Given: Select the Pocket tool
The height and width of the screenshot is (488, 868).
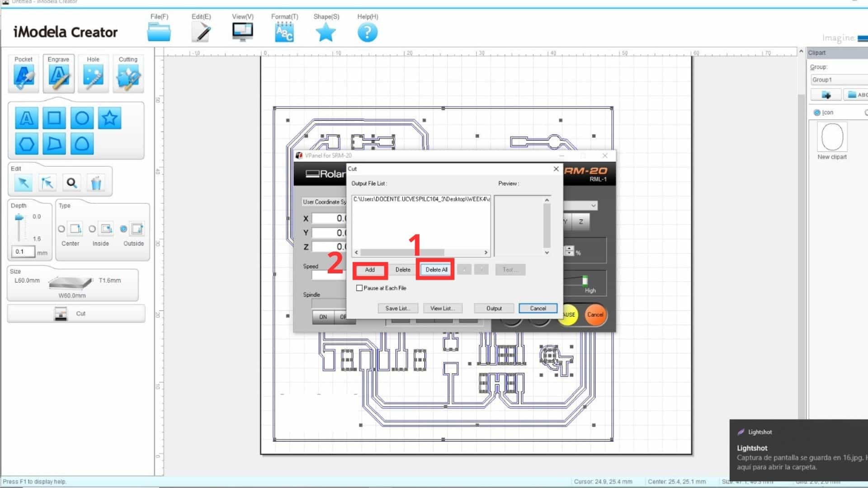Looking at the screenshot, I should (24, 74).
